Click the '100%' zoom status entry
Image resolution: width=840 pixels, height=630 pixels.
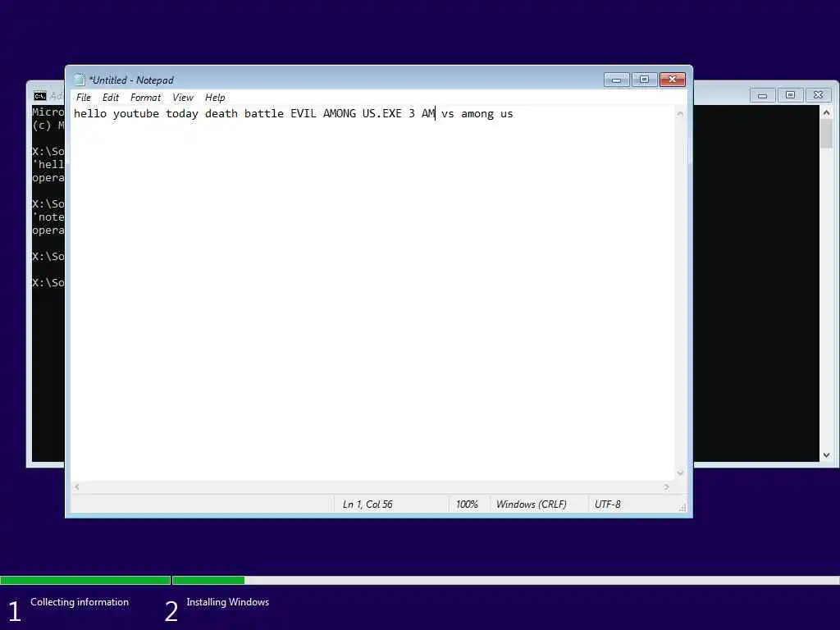(x=467, y=504)
